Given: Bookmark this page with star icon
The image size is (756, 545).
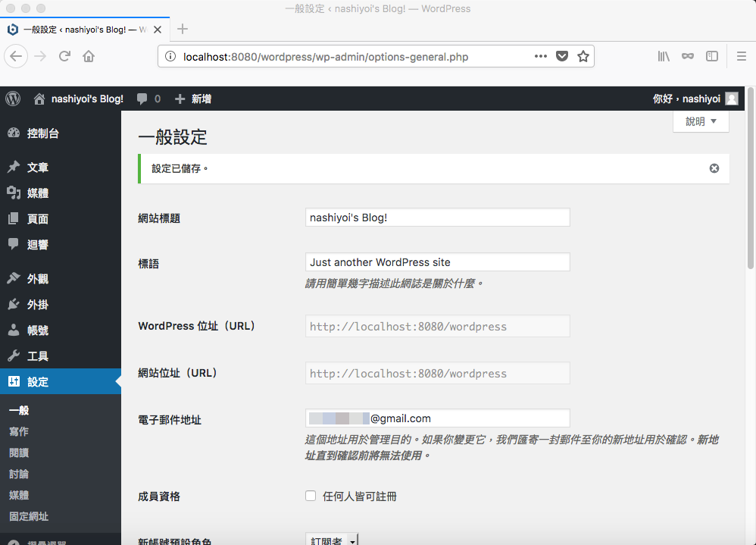Looking at the screenshot, I should point(583,56).
